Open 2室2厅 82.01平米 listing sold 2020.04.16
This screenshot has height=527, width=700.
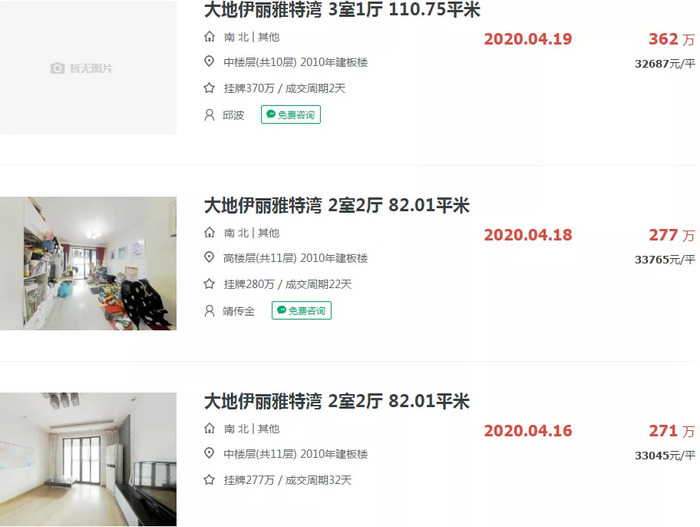tap(337, 401)
